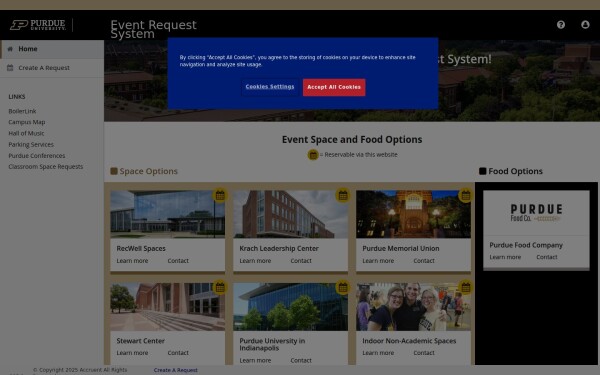The image size is (600, 375).
Task: Open Cookies Settings
Action: tap(270, 87)
